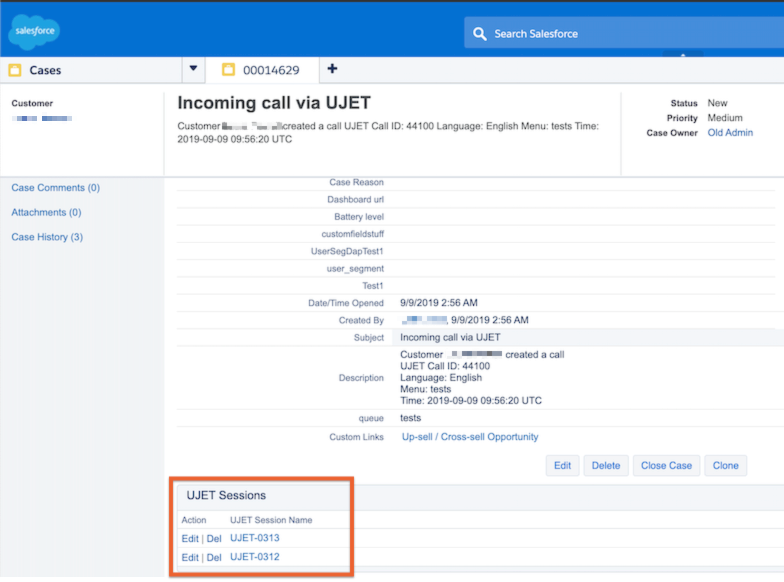The image size is (784, 582).
Task: Open UJET-0313 session record
Action: tap(254, 538)
